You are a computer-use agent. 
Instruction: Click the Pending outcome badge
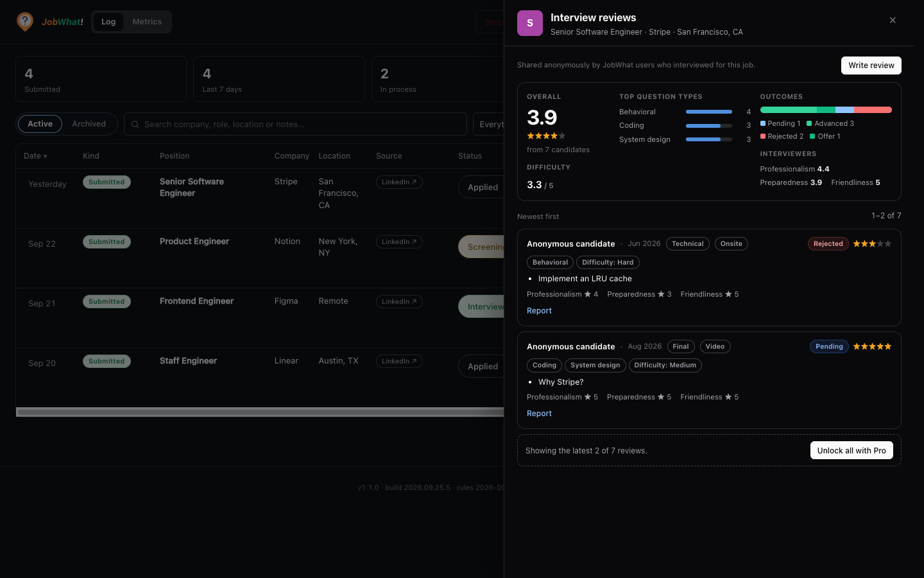(829, 347)
